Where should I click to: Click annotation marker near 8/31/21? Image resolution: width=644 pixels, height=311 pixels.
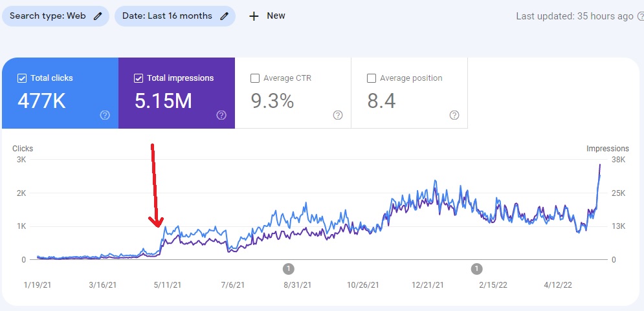[x=289, y=269]
